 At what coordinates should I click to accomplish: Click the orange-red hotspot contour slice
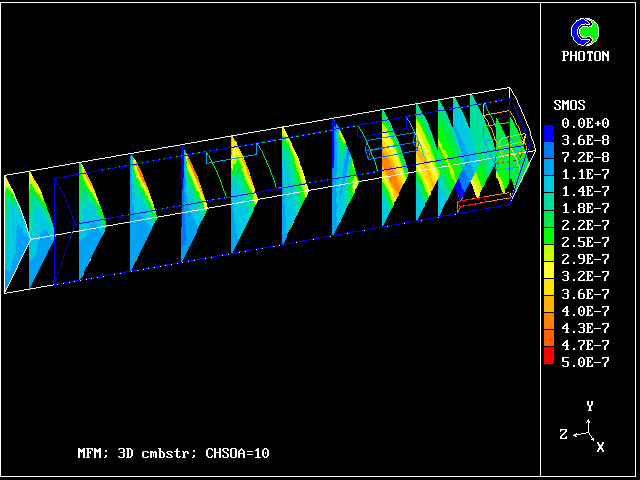click(393, 172)
